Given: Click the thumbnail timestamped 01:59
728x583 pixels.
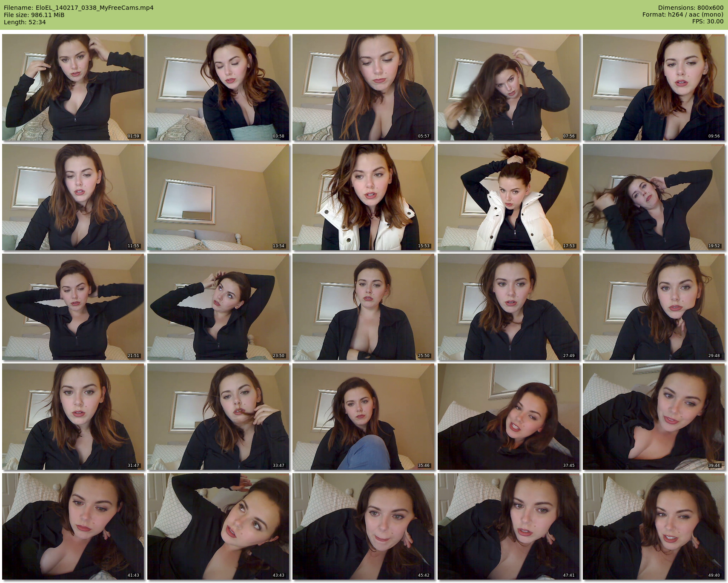Looking at the screenshot, I should pos(73,87).
